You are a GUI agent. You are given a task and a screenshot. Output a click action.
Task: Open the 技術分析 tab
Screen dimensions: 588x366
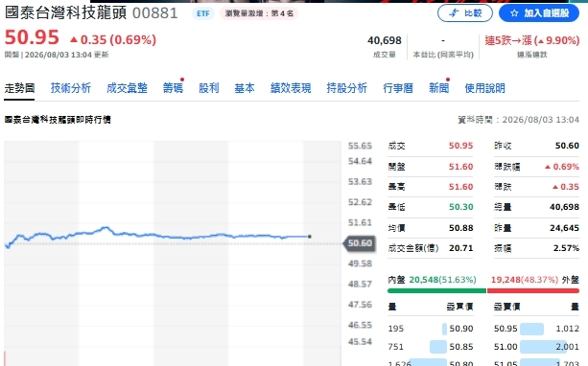[70, 88]
